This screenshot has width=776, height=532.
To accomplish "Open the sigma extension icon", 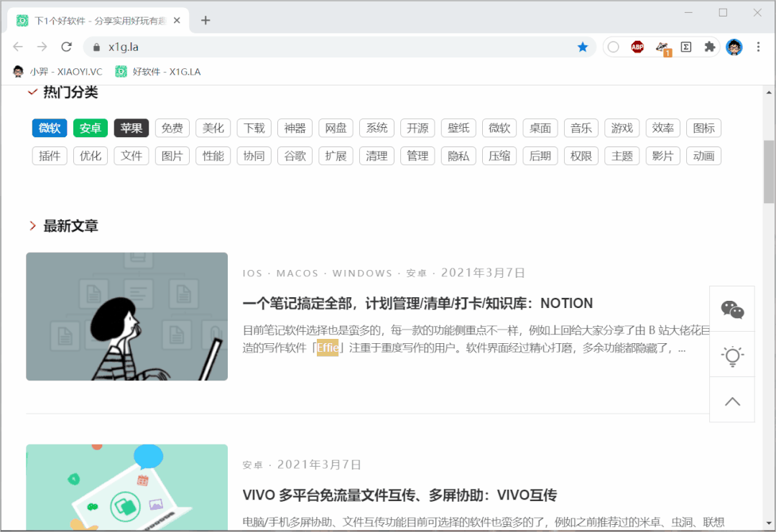I will (x=686, y=47).
